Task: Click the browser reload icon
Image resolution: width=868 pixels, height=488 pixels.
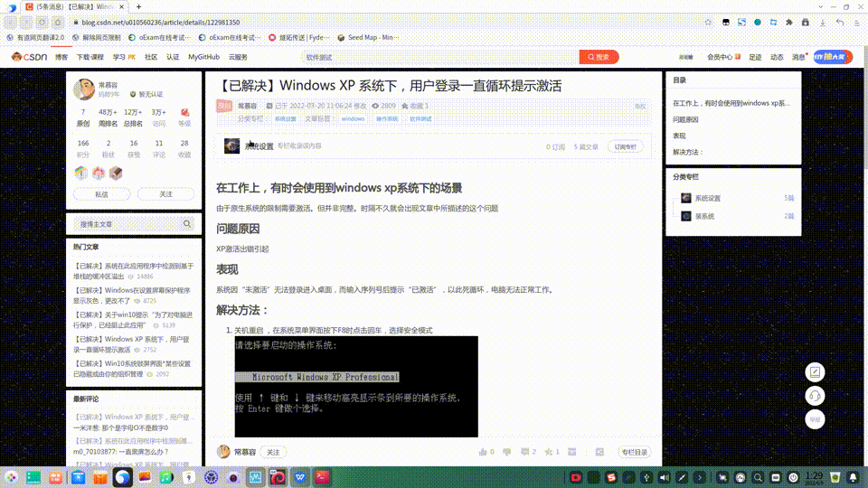Action: tap(42, 22)
